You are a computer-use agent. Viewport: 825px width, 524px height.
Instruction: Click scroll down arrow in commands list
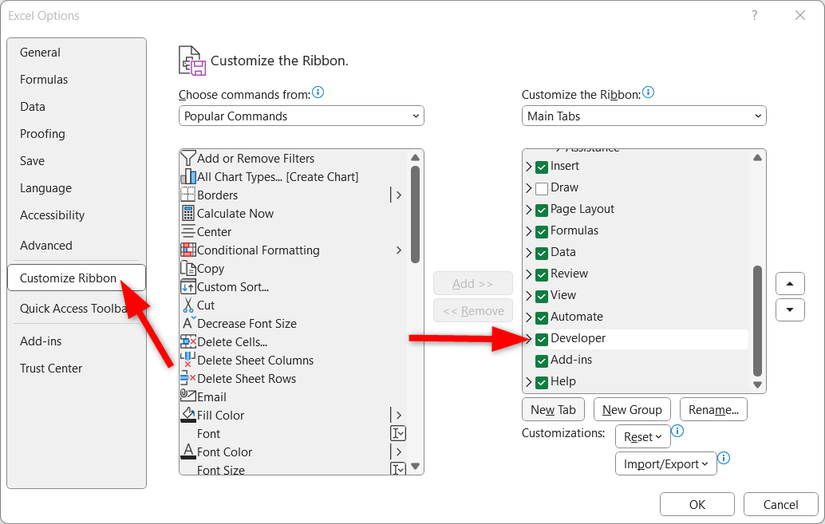click(x=415, y=466)
